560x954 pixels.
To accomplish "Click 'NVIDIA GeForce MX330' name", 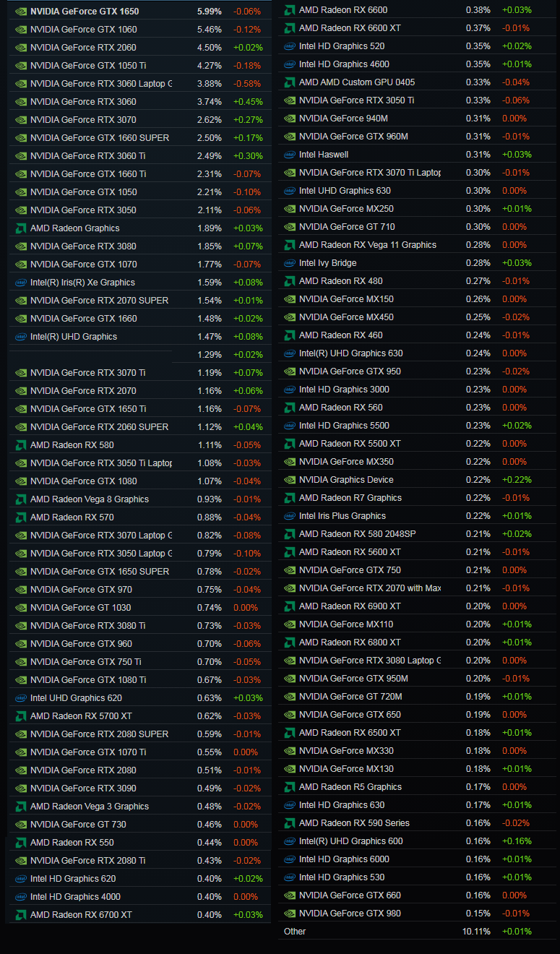I will click(x=346, y=751).
